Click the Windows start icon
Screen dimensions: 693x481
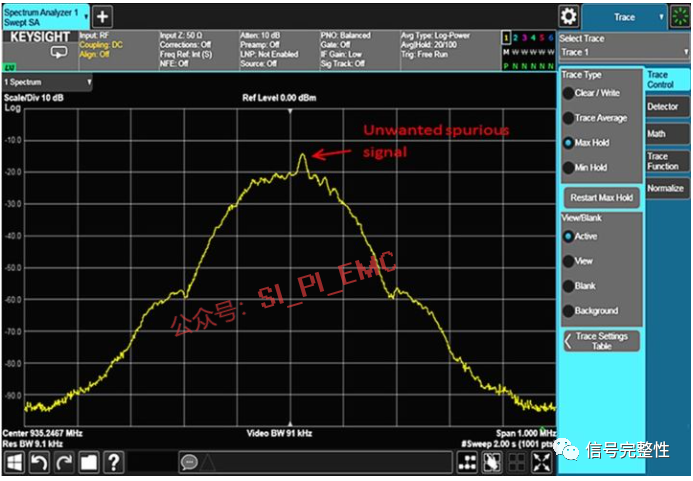[x=15, y=462]
